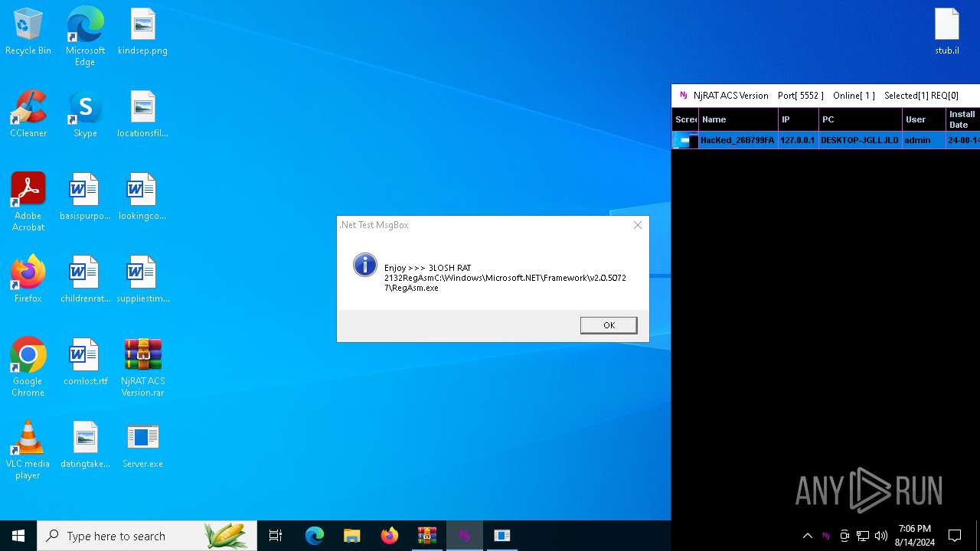Select the childrenrat... Word document
This screenshot has width=980, height=551.
85,279
